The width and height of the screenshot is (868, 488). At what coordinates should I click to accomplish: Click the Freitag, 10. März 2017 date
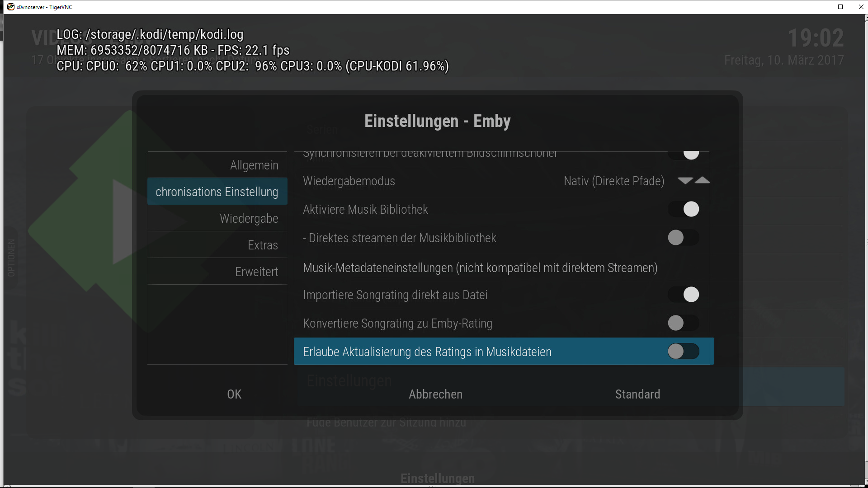[784, 60]
